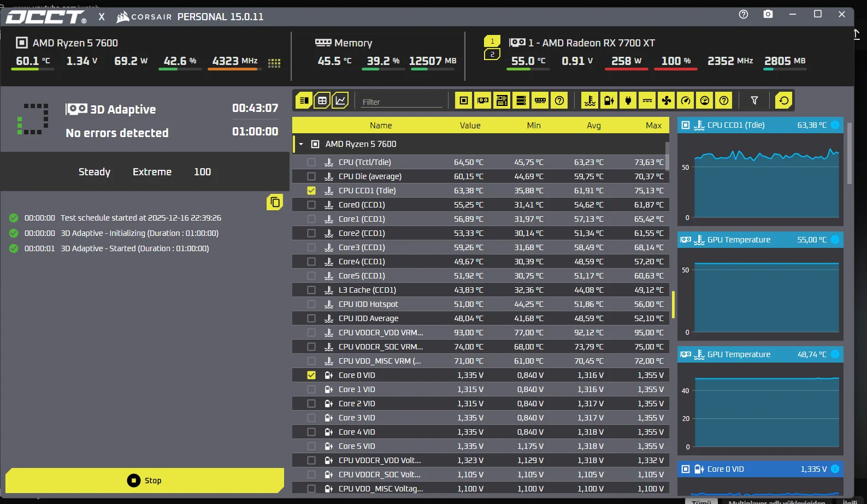Copy the test log with the copy icon
This screenshot has width=867, height=504.
pos(275,202)
